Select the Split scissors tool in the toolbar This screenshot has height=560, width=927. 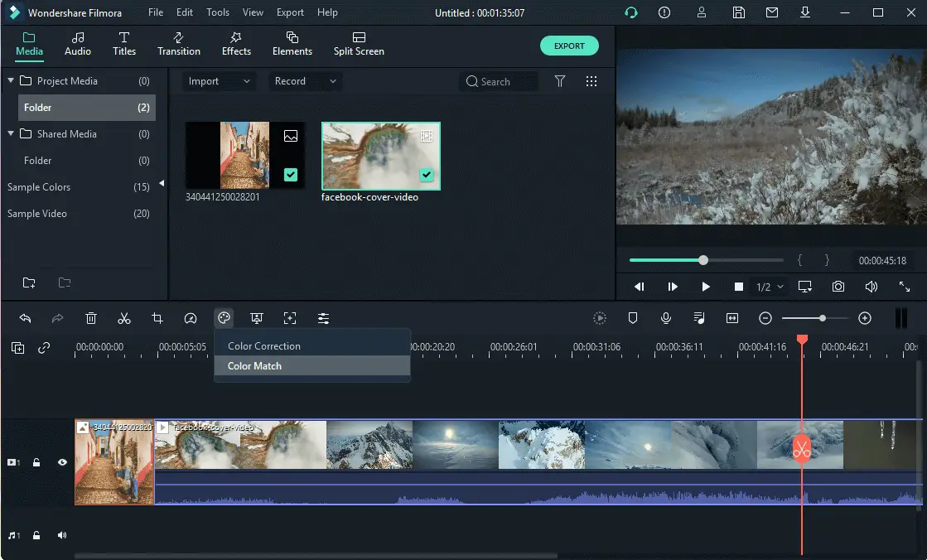pyautogui.click(x=124, y=318)
